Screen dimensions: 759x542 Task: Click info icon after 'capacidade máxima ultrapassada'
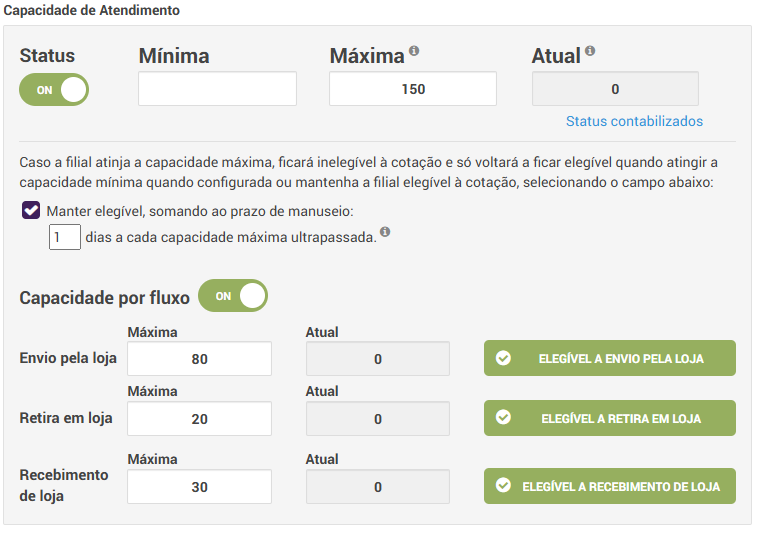click(x=385, y=233)
